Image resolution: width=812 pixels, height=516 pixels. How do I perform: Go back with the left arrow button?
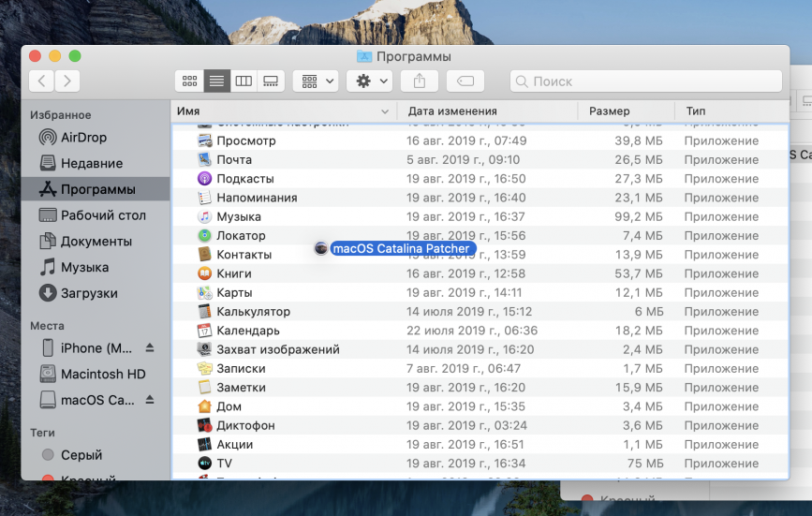point(41,81)
